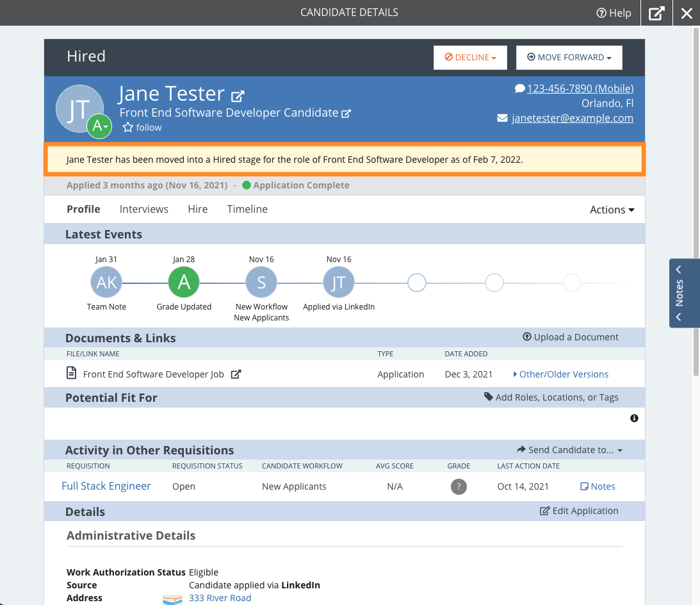The image size is (700, 605).
Task: Click 'New Applicants' candidate workflow cell
Action: click(294, 486)
